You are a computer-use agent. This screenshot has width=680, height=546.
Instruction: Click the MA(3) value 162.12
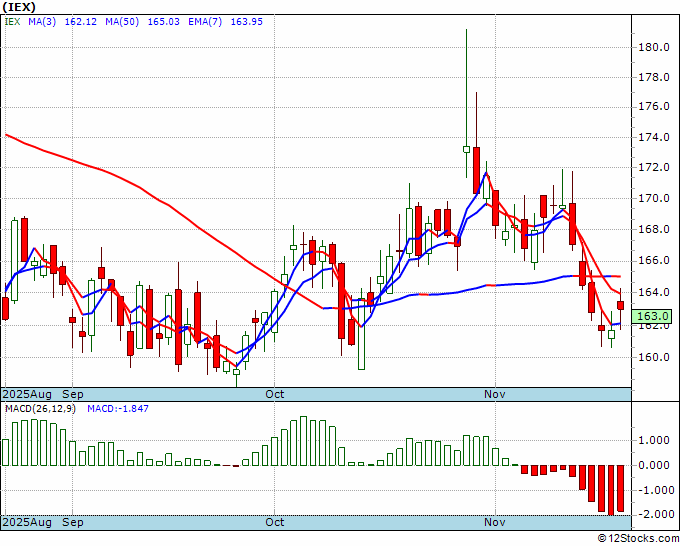coord(81,22)
